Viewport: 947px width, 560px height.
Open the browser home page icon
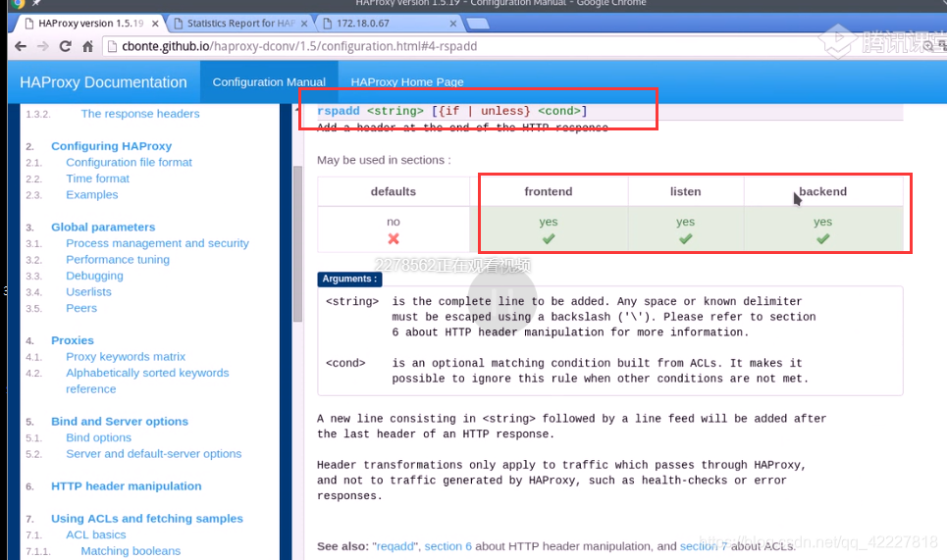pyautogui.click(x=87, y=46)
